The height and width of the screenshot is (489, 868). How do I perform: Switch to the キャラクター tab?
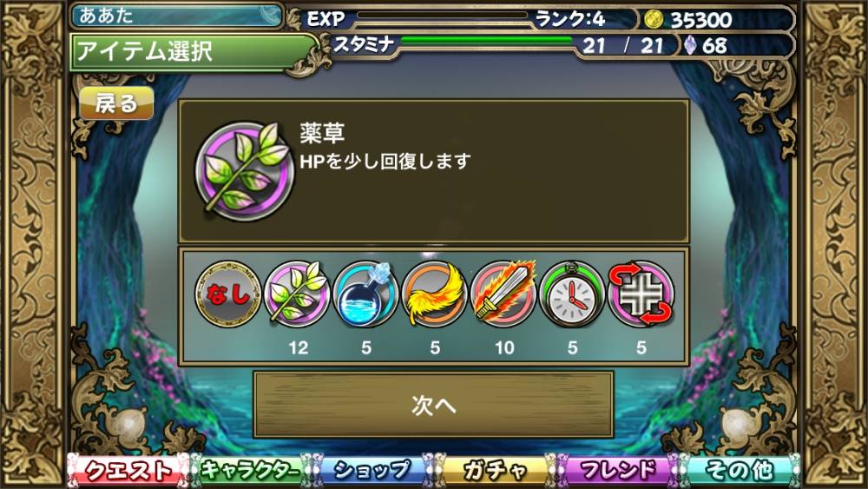250,471
